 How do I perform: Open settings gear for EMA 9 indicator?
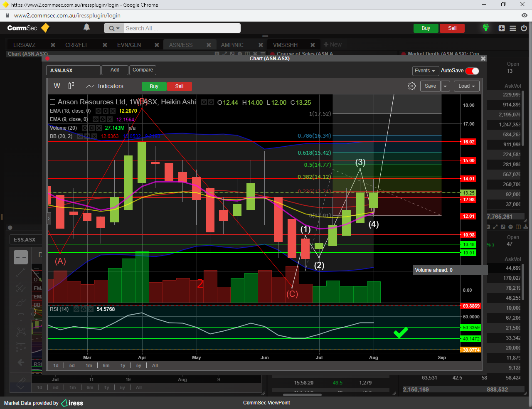tap(103, 119)
